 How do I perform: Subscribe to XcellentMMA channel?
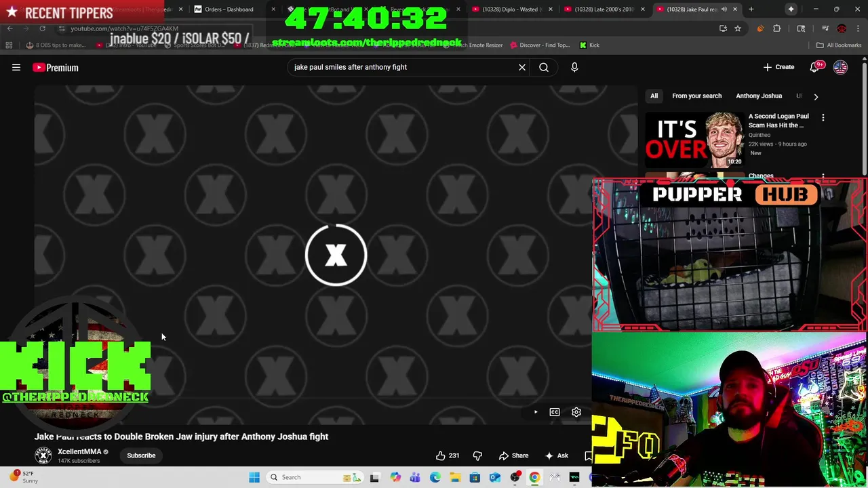[141, 455]
